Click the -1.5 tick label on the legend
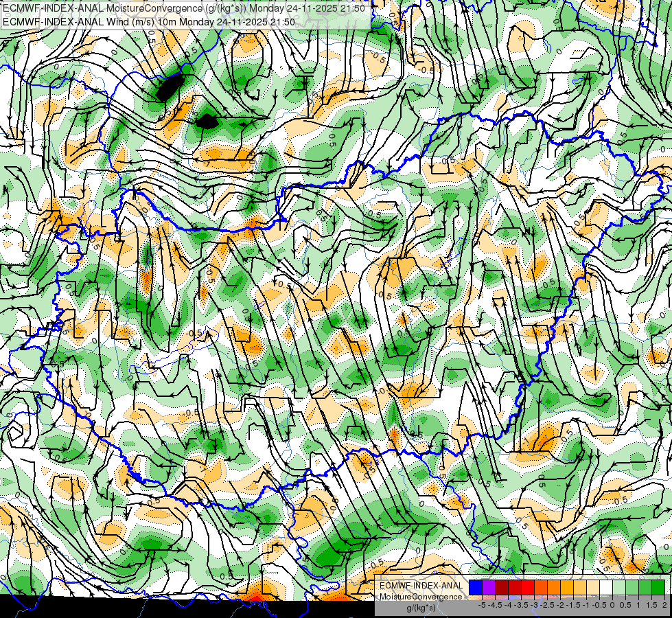Viewport: 672px width, 618px height. click(x=574, y=605)
